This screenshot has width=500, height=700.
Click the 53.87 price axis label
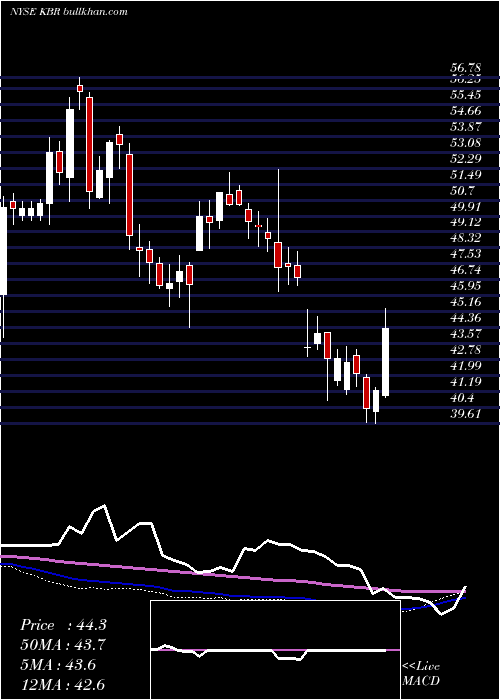click(465, 127)
